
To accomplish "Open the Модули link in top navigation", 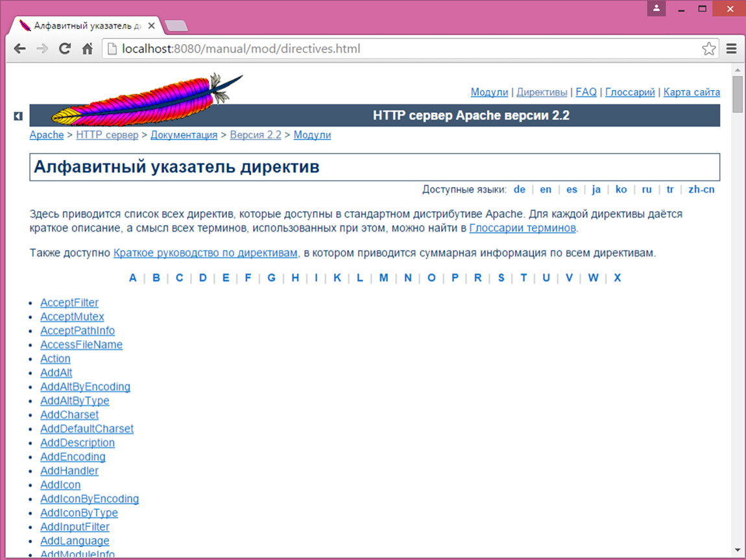I will (x=489, y=92).
